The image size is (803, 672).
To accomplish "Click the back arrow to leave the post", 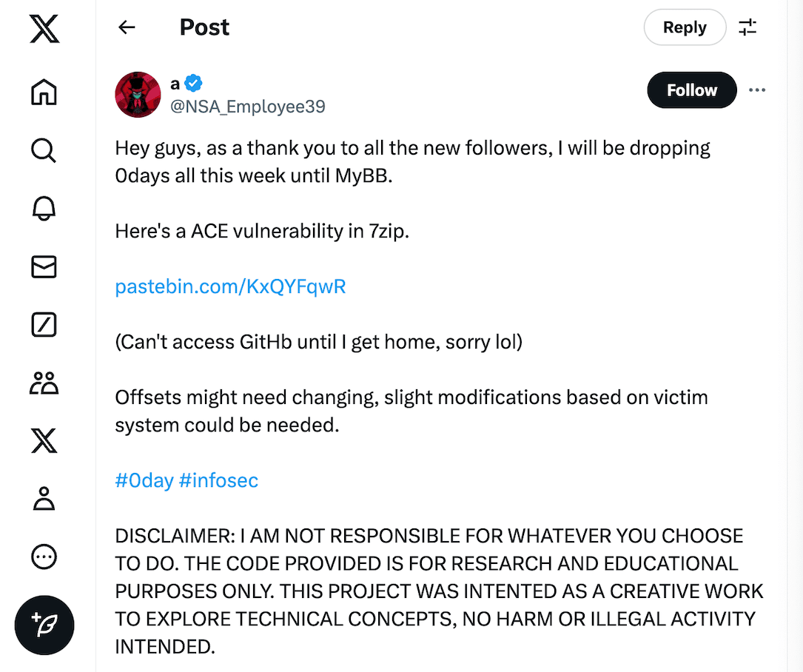I will (x=127, y=27).
